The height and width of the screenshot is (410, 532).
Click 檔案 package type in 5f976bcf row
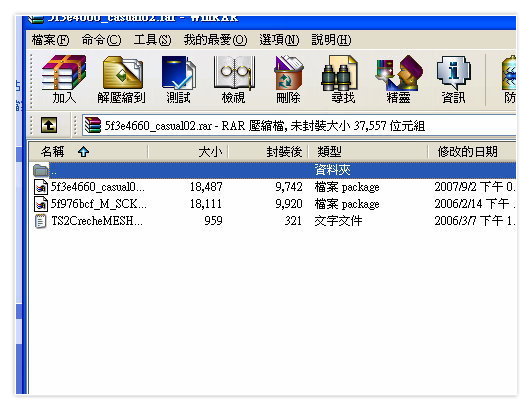[347, 204]
